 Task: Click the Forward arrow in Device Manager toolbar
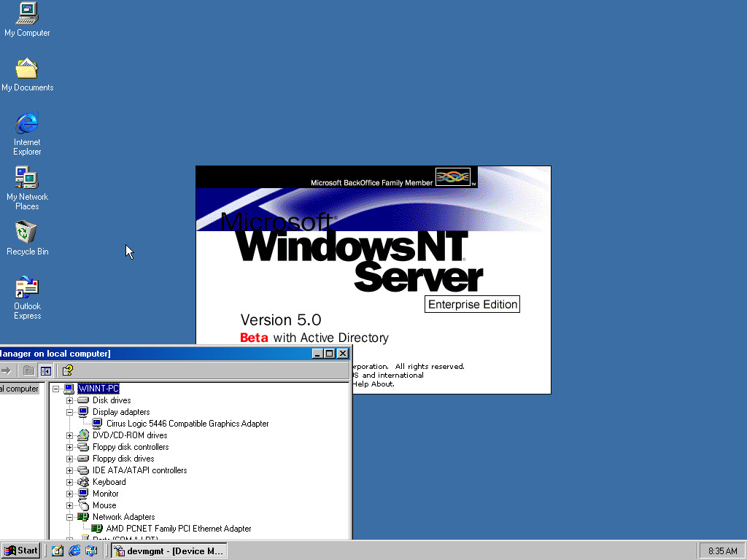[x=6, y=370]
